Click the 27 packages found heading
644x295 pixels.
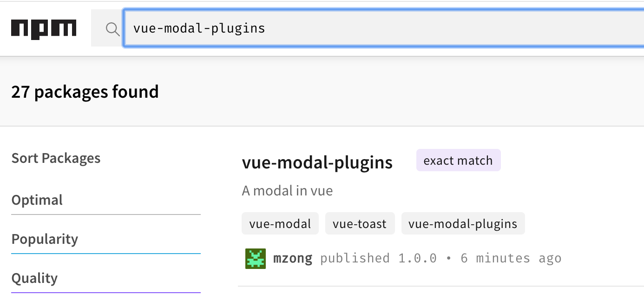(x=85, y=92)
